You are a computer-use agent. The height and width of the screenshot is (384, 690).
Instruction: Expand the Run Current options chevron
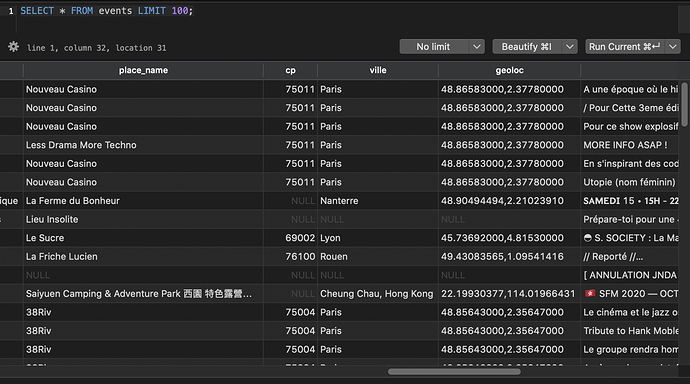pos(672,47)
